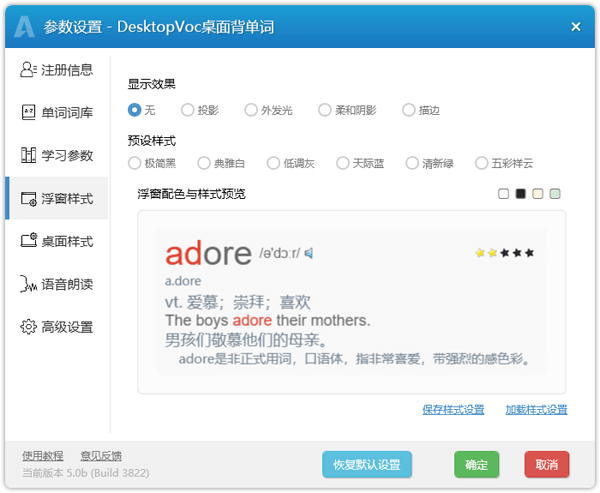Select the 投影 shadow effect
Screen dimensions: 600x493
click(200, 110)
